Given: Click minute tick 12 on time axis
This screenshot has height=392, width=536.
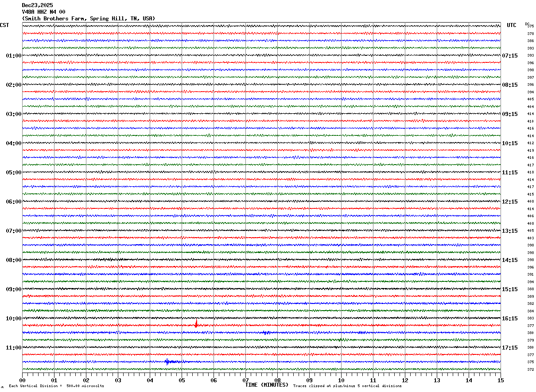Looking at the screenshot, I should tap(405, 380).
